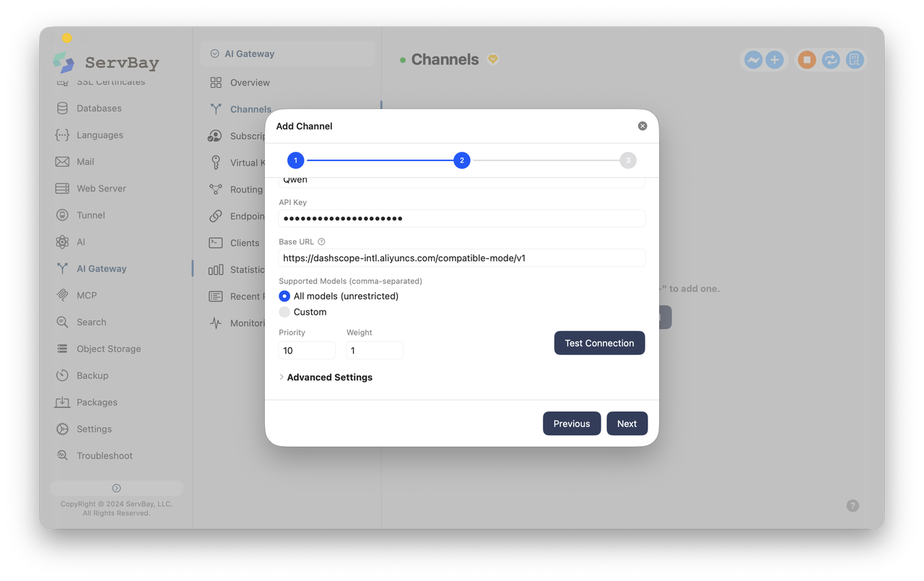Go to wizard step 1 circle
The image size is (924, 581).
(x=295, y=160)
